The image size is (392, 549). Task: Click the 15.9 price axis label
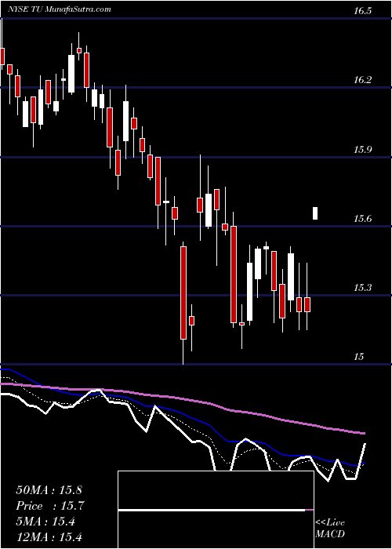click(x=362, y=150)
